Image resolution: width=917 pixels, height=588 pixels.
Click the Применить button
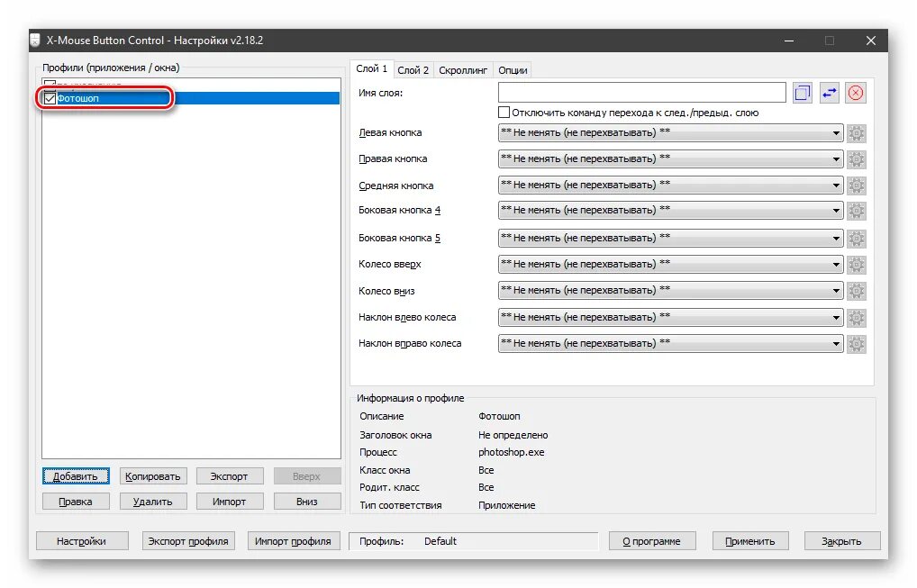pos(749,541)
